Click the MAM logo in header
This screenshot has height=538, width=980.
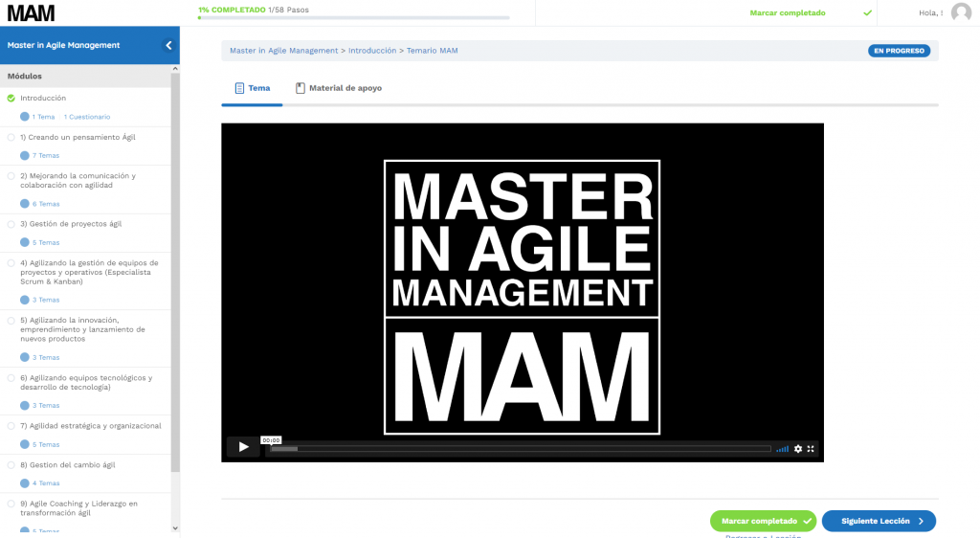[x=31, y=12]
